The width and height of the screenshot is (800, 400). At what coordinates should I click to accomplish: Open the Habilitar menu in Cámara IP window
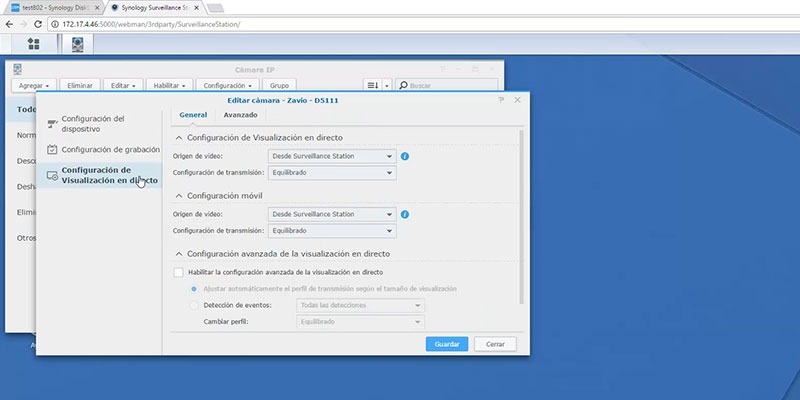(x=169, y=86)
